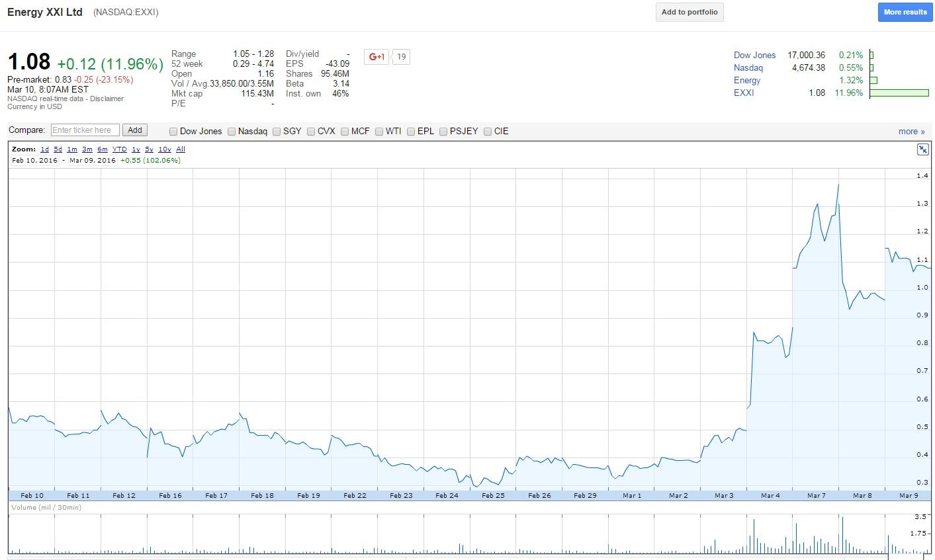Image resolution: width=935 pixels, height=560 pixels.
Task: Check the EPL compare checkbox
Action: 411,132
